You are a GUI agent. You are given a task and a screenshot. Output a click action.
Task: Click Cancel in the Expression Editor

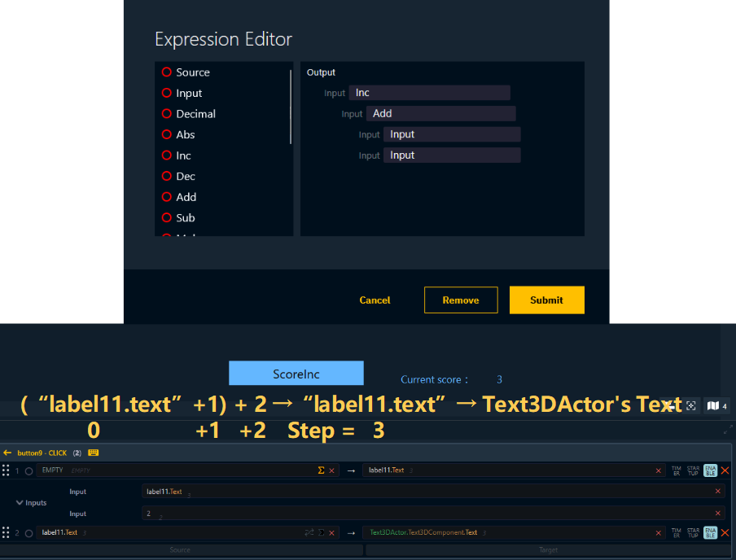[x=375, y=300]
